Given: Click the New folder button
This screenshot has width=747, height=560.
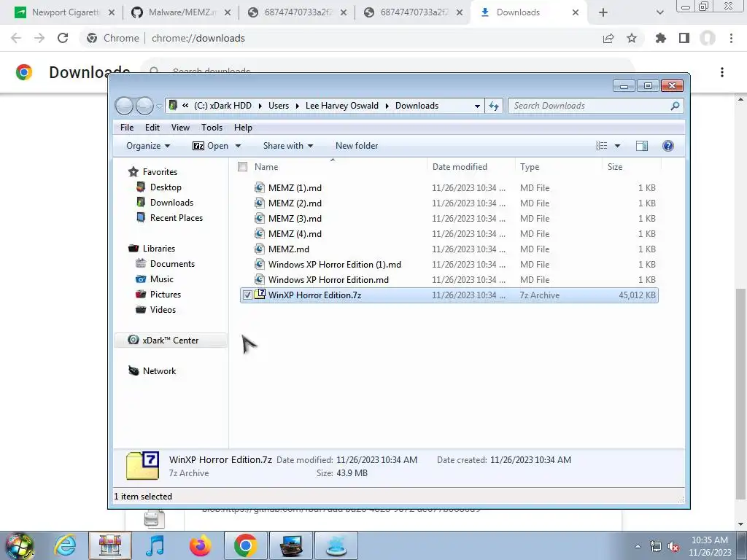Looking at the screenshot, I should (x=356, y=146).
